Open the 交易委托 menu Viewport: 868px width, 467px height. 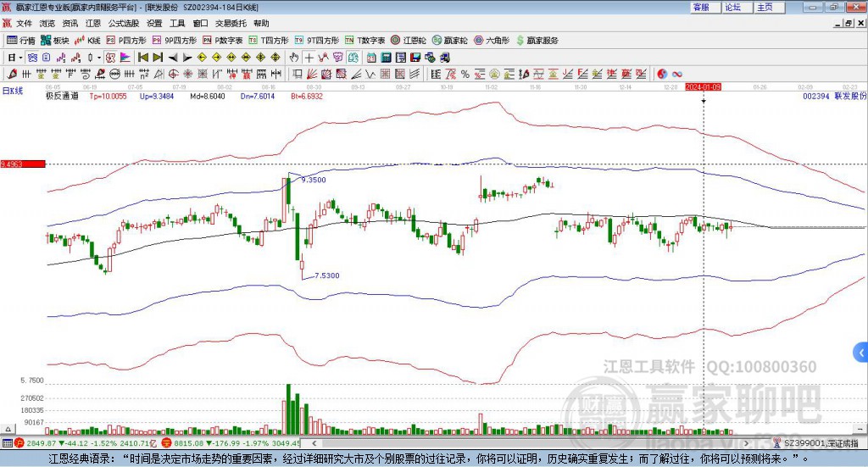[231, 23]
